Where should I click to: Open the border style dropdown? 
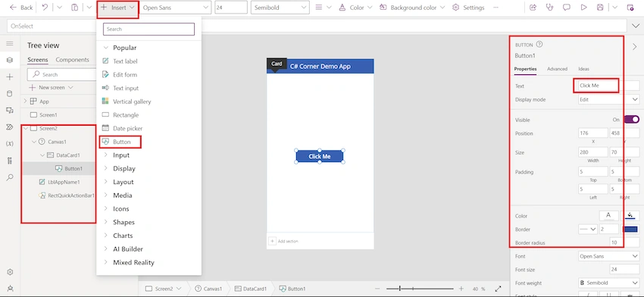click(x=588, y=230)
